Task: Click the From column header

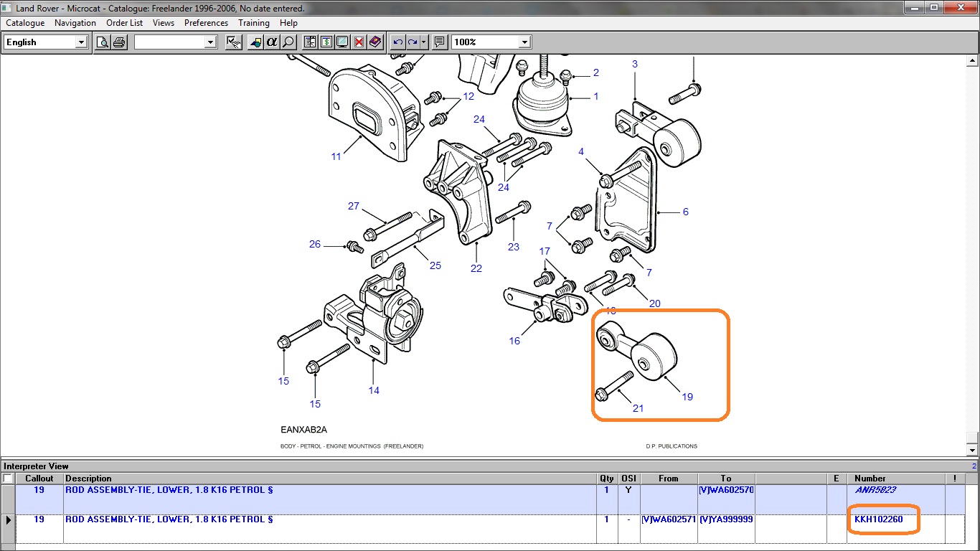Action: (668, 479)
